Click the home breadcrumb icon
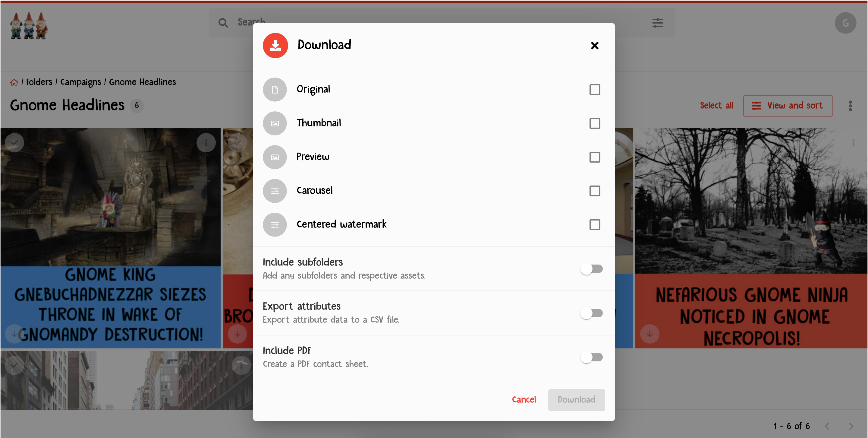 pyautogui.click(x=14, y=82)
